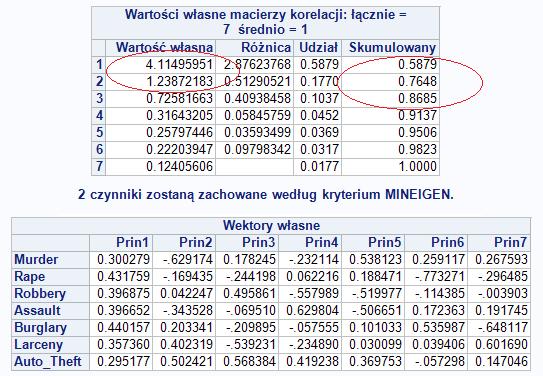Select the Prin1 column header
This screenshot has width=543, height=376.
click(x=132, y=242)
